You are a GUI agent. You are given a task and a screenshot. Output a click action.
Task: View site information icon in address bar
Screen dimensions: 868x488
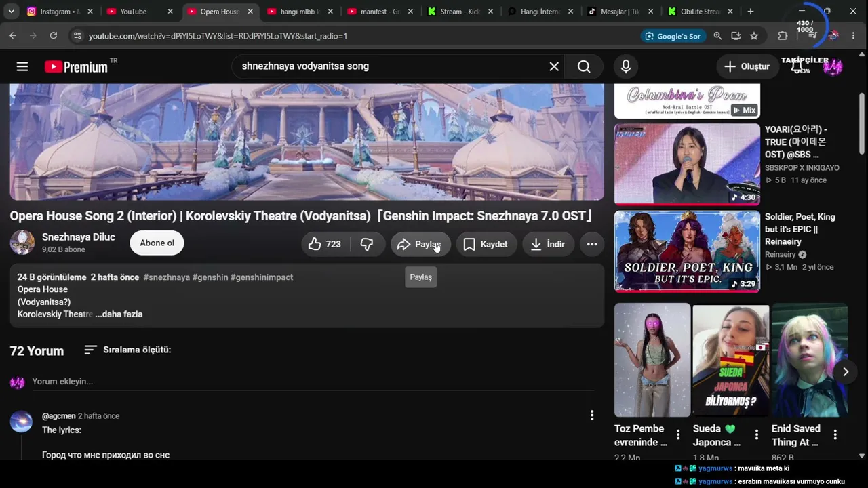click(77, 36)
